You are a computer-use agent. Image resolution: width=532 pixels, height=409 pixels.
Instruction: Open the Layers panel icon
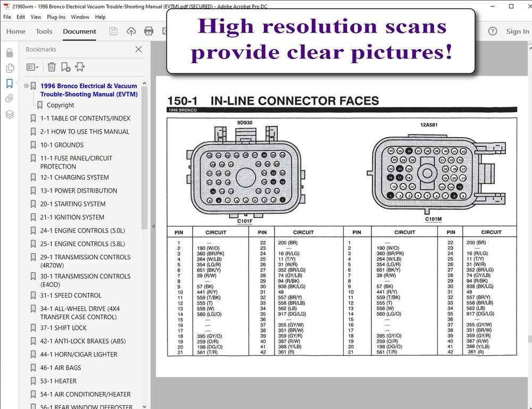click(x=10, y=114)
